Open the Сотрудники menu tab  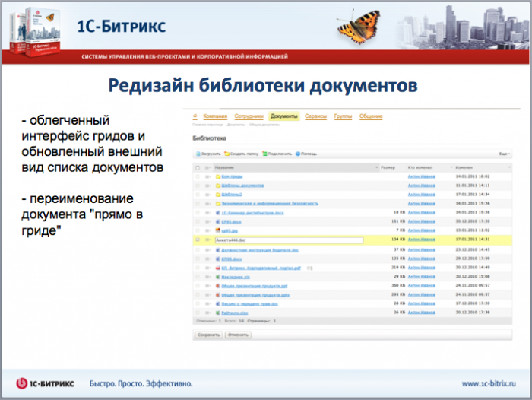pyautogui.click(x=249, y=116)
